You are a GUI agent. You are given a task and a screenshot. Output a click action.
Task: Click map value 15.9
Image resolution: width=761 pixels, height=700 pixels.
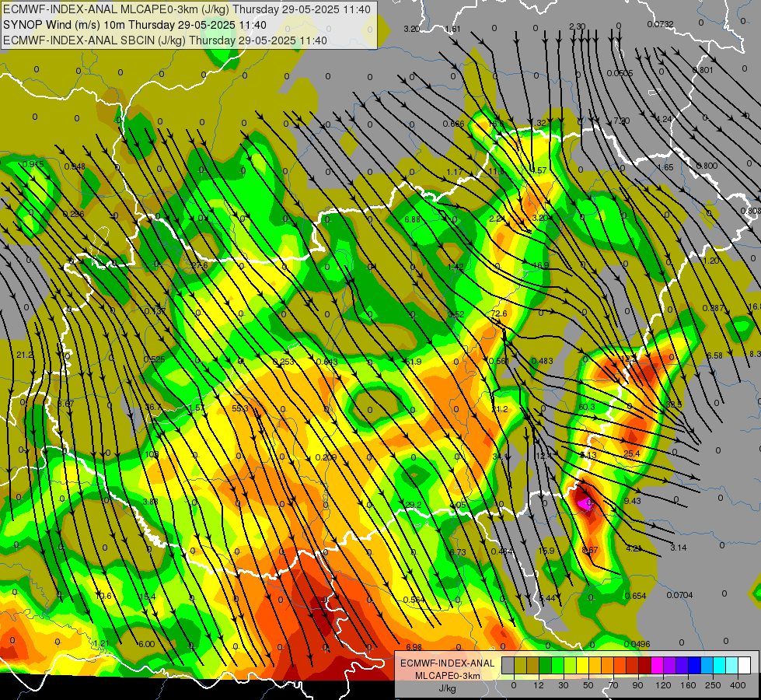pyautogui.click(x=546, y=551)
